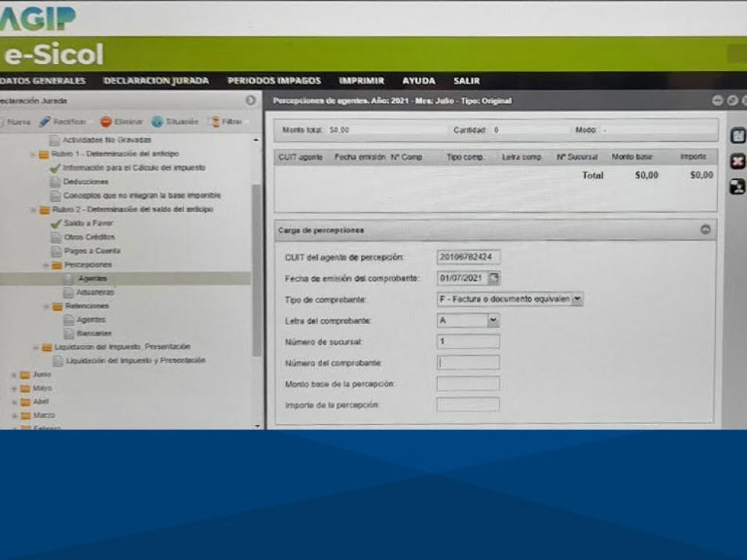Click the Filtrar toolbar button
This screenshot has width=747, height=560.
[225, 121]
